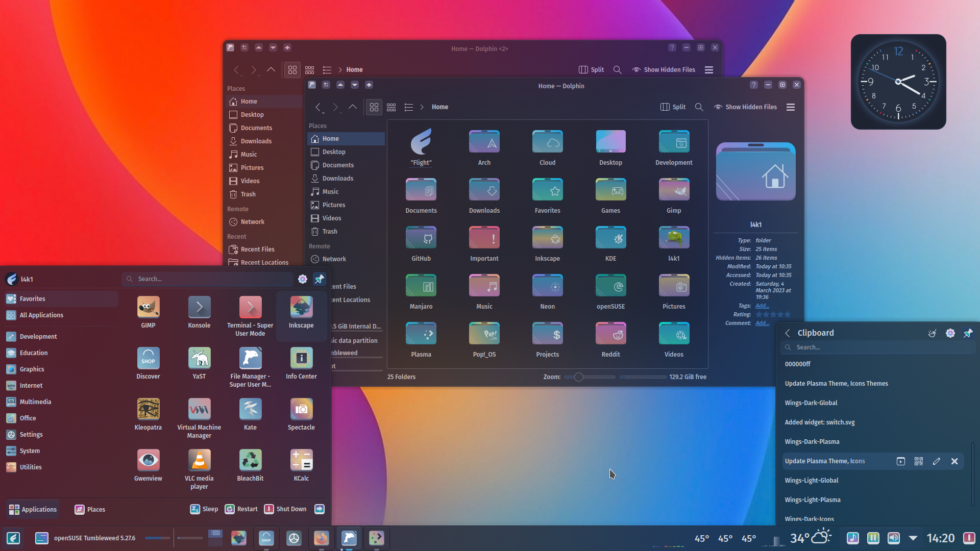The width and height of the screenshot is (980, 551).
Task: Pin the application launcher open
Action: coord(320,279)
